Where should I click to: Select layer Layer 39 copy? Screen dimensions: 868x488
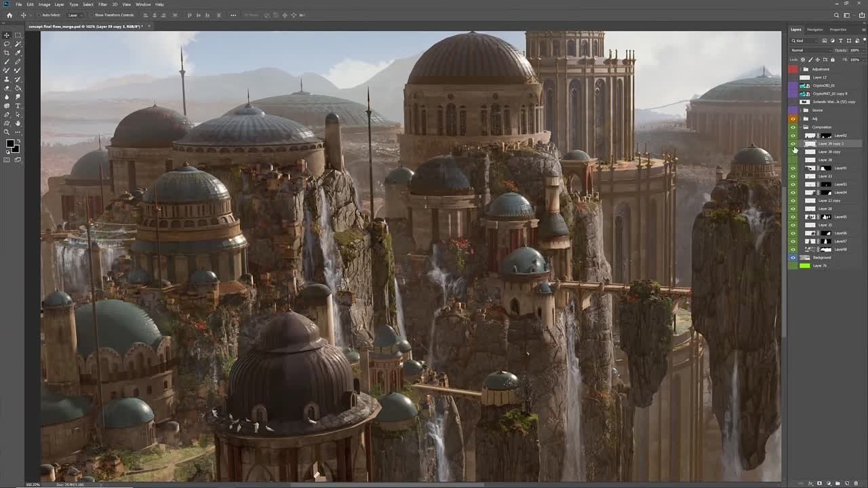click(829, 151)
